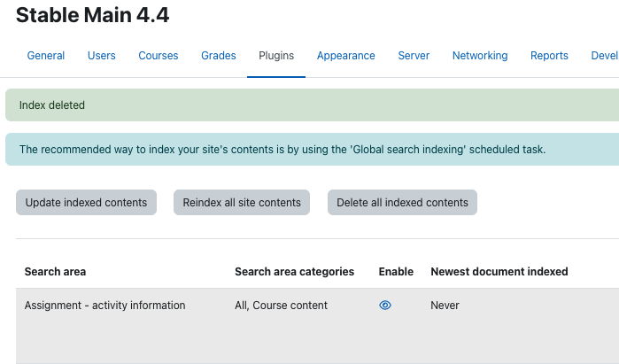This screenshot has height=364, width=619.
Task: Switch to the Server tab
Action: click(414, 56)
